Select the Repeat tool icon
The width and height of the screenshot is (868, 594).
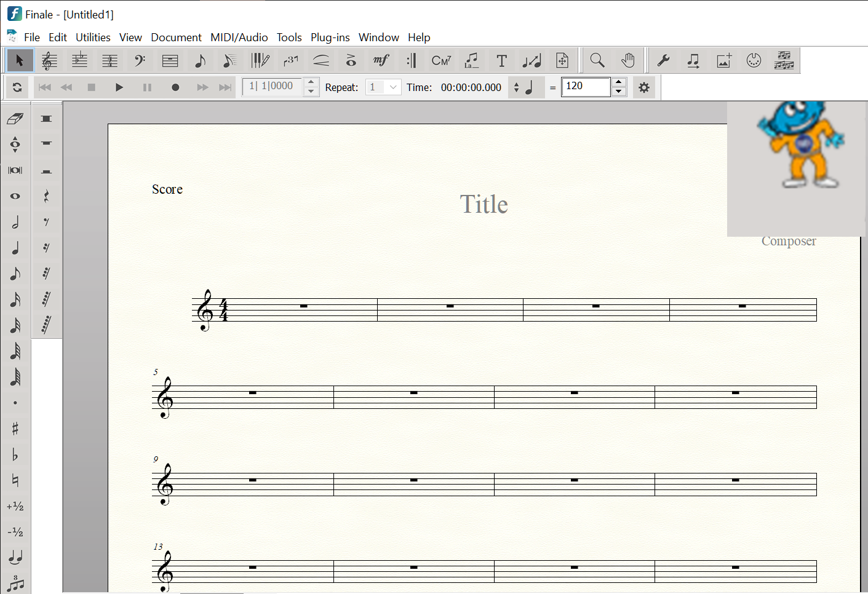tap(411, 60)
